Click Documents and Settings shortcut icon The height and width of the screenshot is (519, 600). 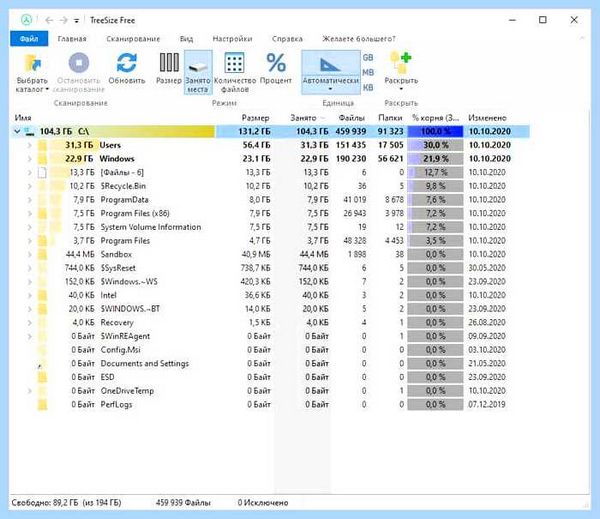coord(42,364)
